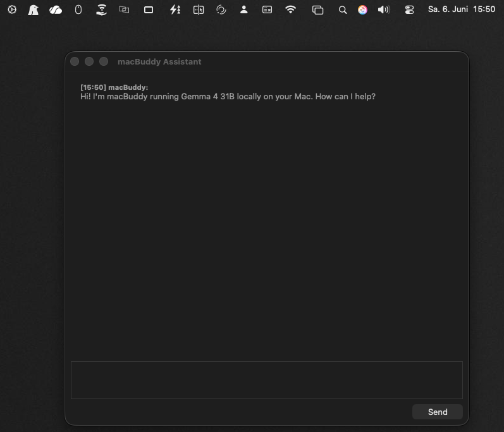Open the hand-with-wireless-signal menu bar icon
504x432 pixels.
(x=102, y=9)
